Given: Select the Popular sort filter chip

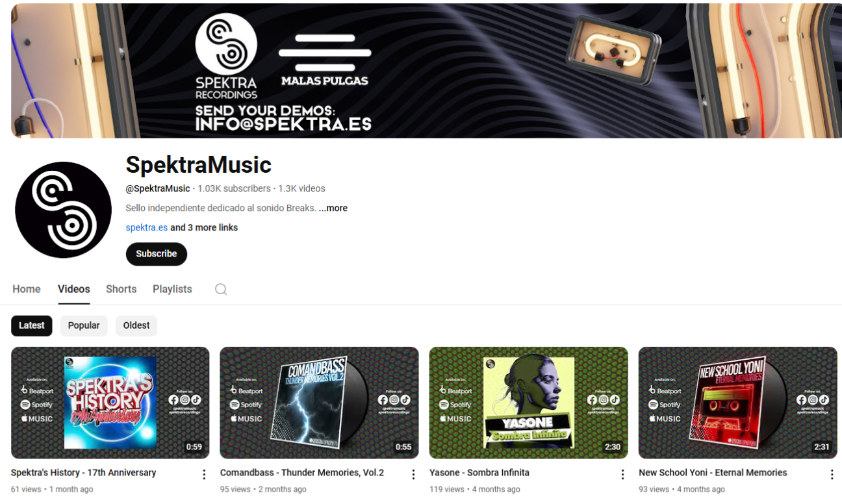Looking at the screenshot, I should 84,325.
